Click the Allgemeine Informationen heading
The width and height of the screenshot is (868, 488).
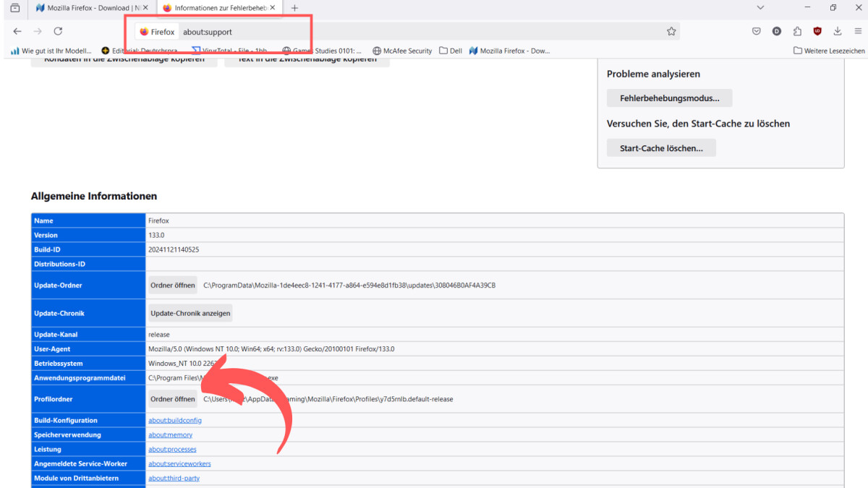pos(94,196)
